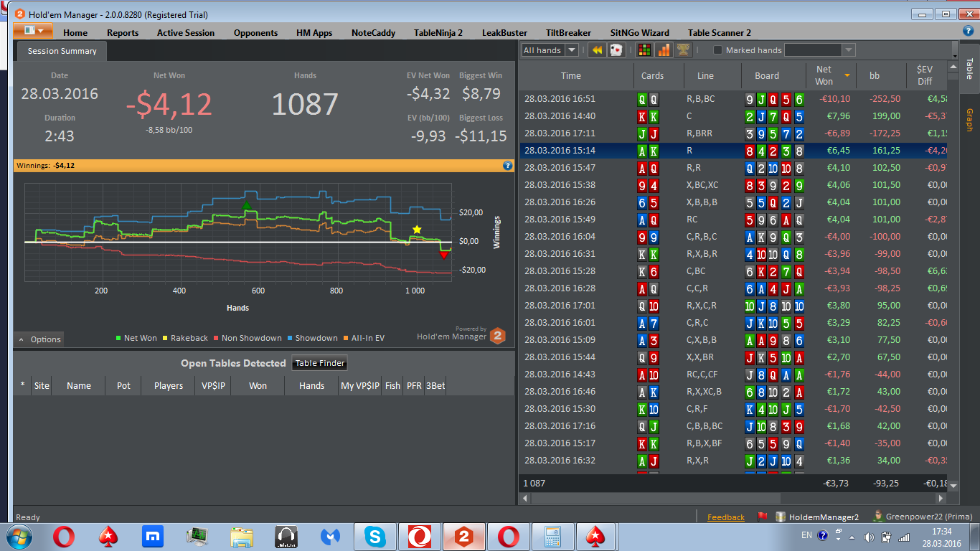Open NoteCaddy from the menu bar
Viewport: 980px width, 551px height.
point(373,32)
